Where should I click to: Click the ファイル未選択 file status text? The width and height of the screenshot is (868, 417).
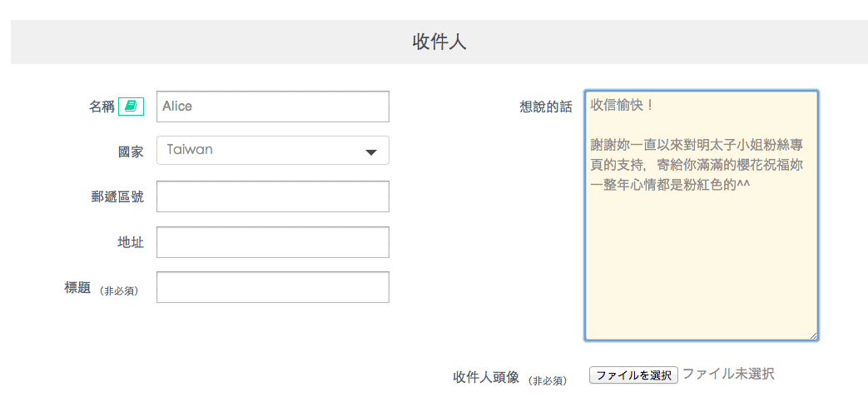coord(728,375)
